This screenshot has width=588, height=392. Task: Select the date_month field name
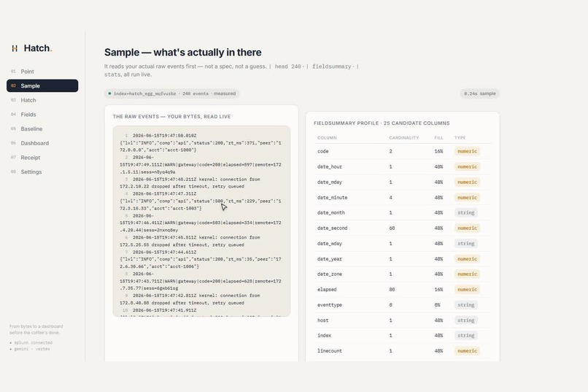coord(330,212)
